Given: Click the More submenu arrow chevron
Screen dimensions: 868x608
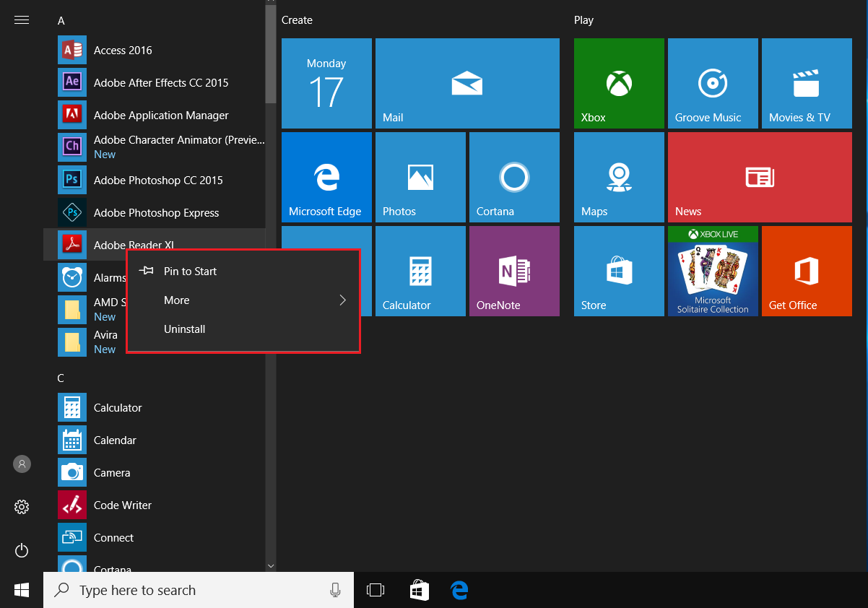Looking at the screenshot, I should 343,300.
